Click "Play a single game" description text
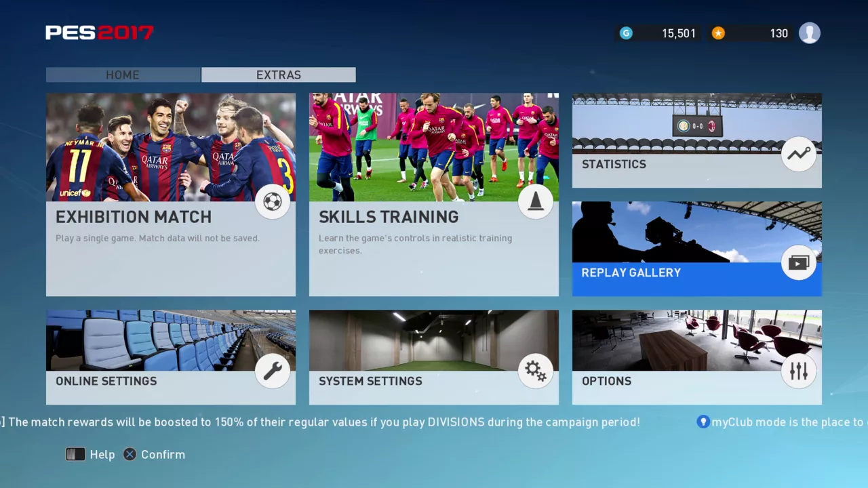The image size is (868, 488). (x=157, y=239)
